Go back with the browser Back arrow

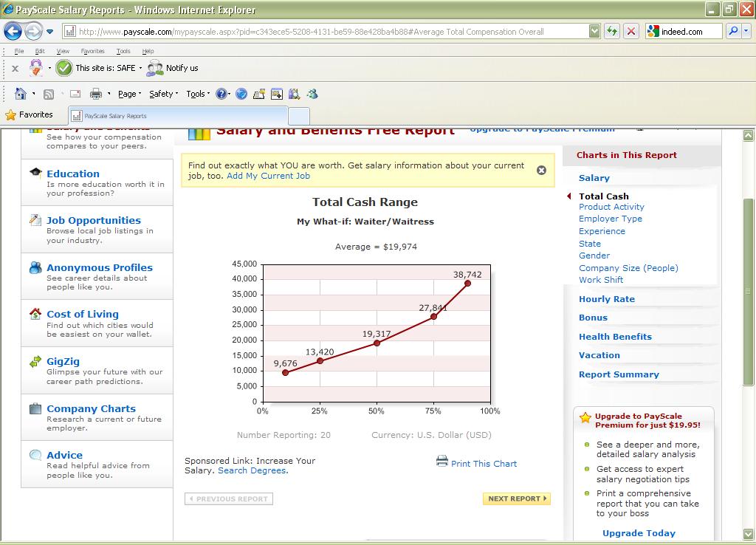pos(13,31)
